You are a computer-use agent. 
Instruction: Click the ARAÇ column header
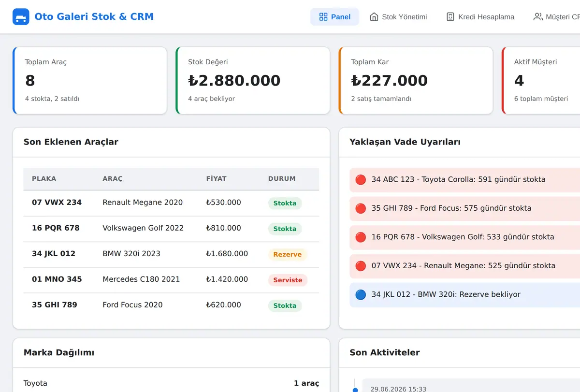coord(113,179)
